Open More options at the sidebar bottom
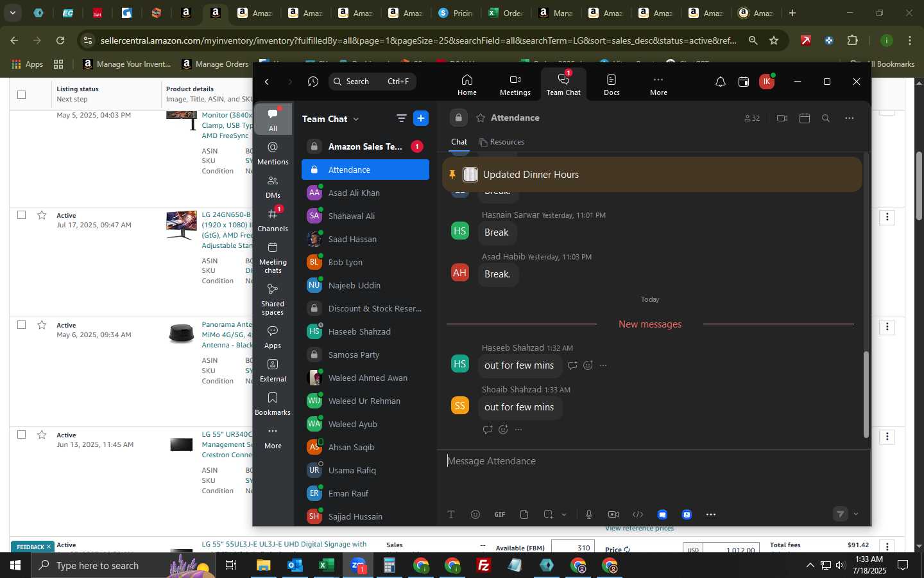The width and height of the screenshot is (924, 578). [x=273, y=437]
